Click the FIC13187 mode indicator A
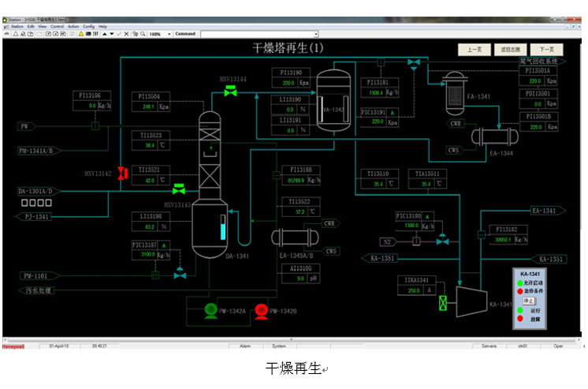 pos(163,245)
